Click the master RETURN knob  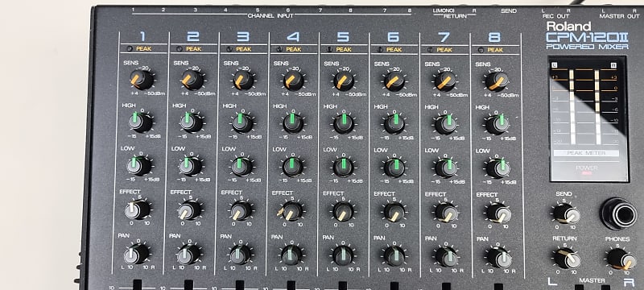point(567,259)
